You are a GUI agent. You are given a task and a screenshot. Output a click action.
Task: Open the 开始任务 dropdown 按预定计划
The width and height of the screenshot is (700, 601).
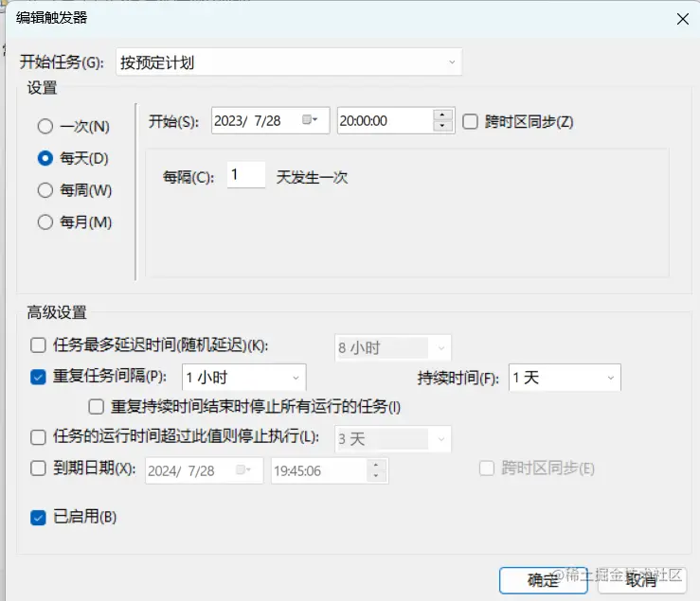pos(289,62)
